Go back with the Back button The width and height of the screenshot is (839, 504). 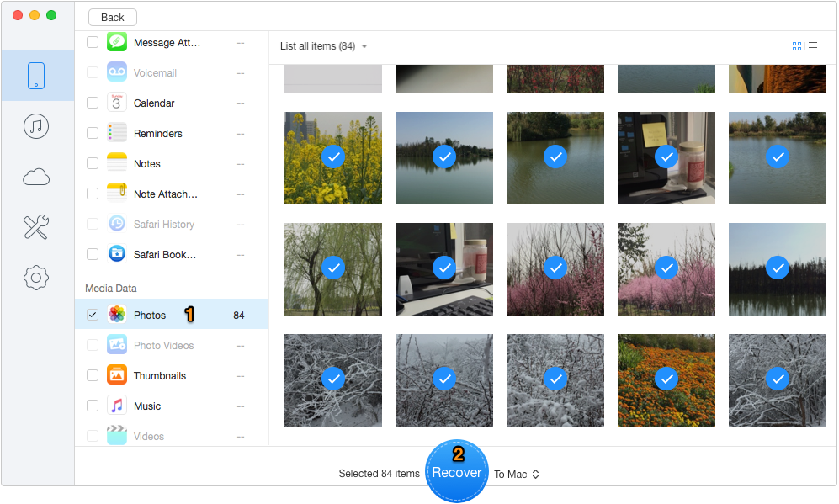[113, 18]
